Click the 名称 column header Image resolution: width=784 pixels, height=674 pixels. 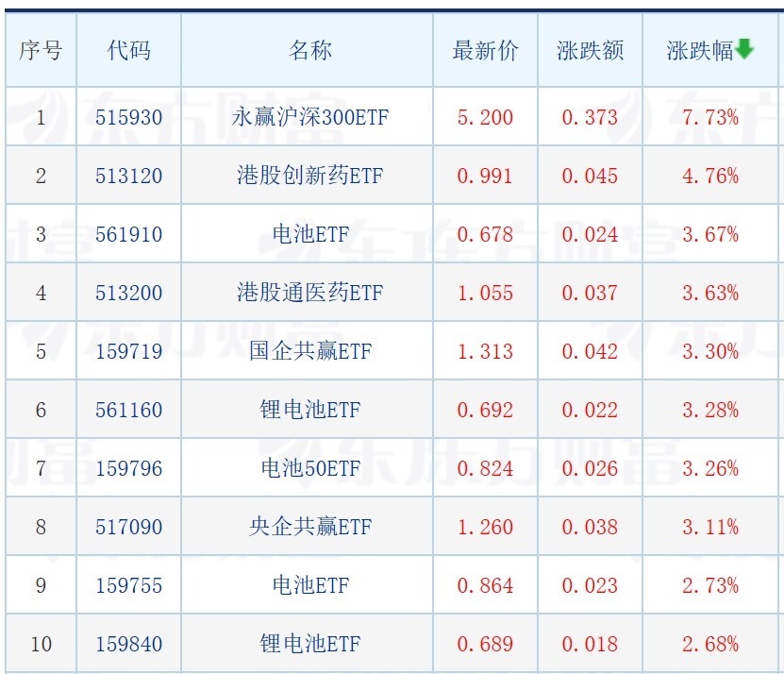point(309,51)
